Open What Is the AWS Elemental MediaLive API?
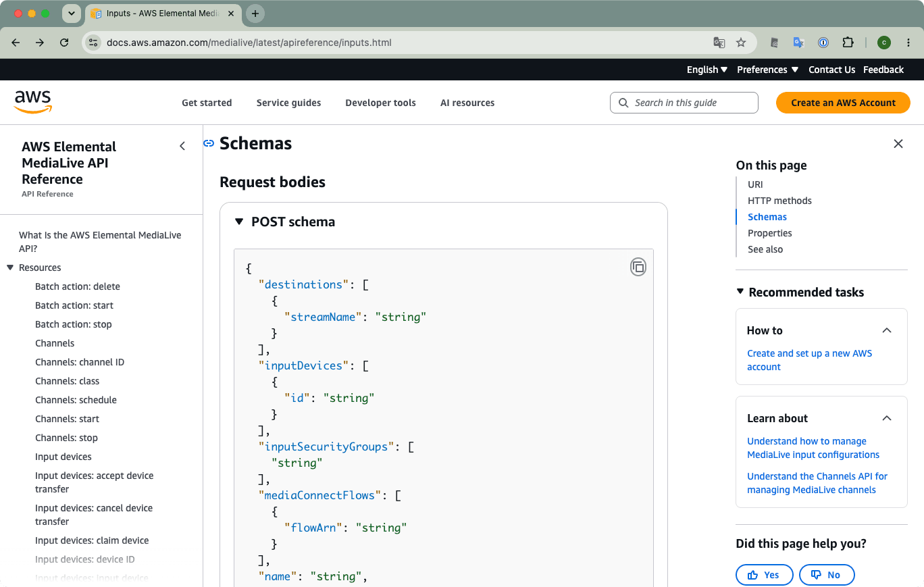Image resolution: width=924 pixels, height=587 pixels. (100, 242)
